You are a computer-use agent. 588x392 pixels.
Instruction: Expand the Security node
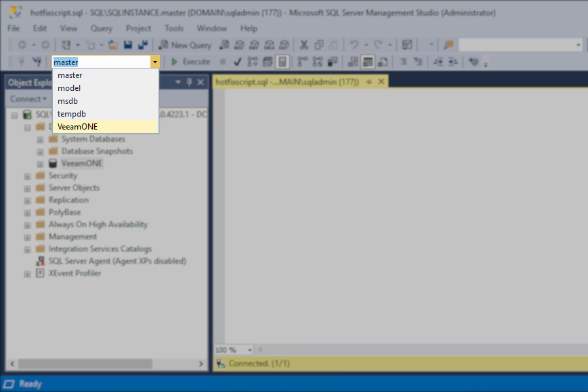[27, 176]
